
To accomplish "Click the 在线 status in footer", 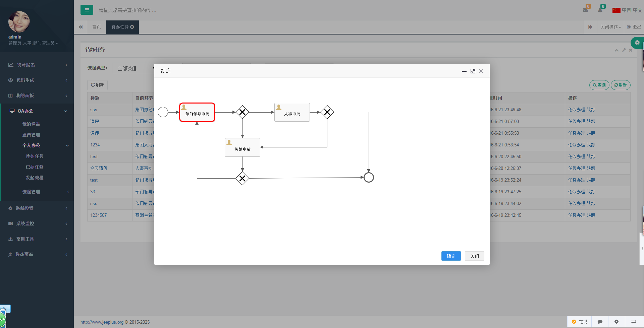I will tap(580, 322).
